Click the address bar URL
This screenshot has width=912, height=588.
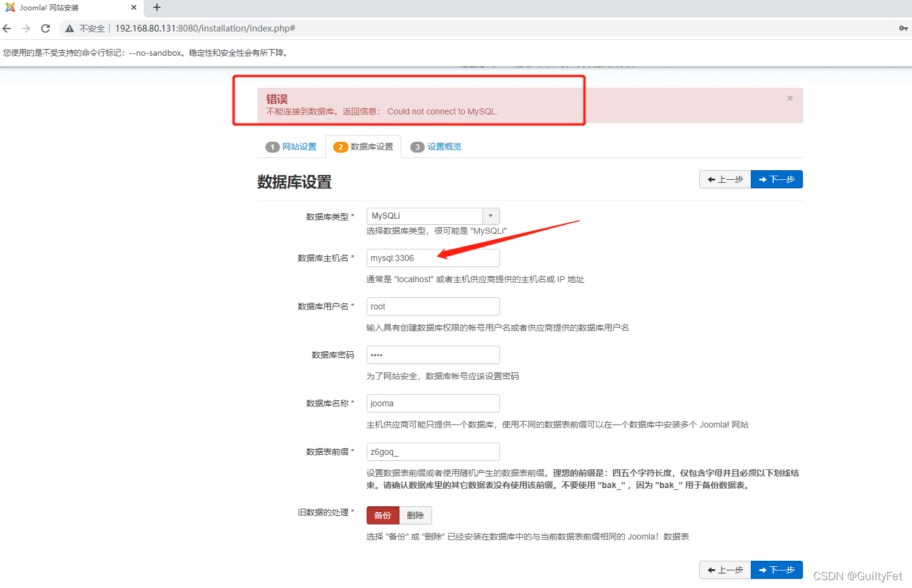click(x=205, y=28)
